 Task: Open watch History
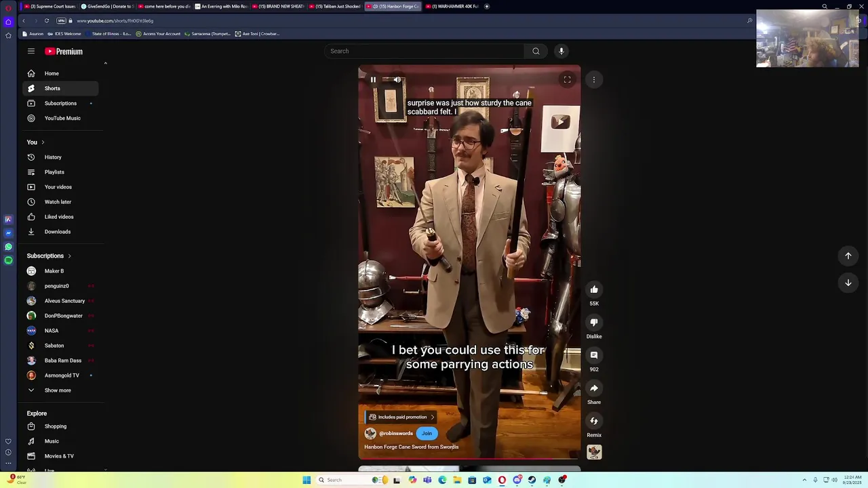(x=60, y=157)
